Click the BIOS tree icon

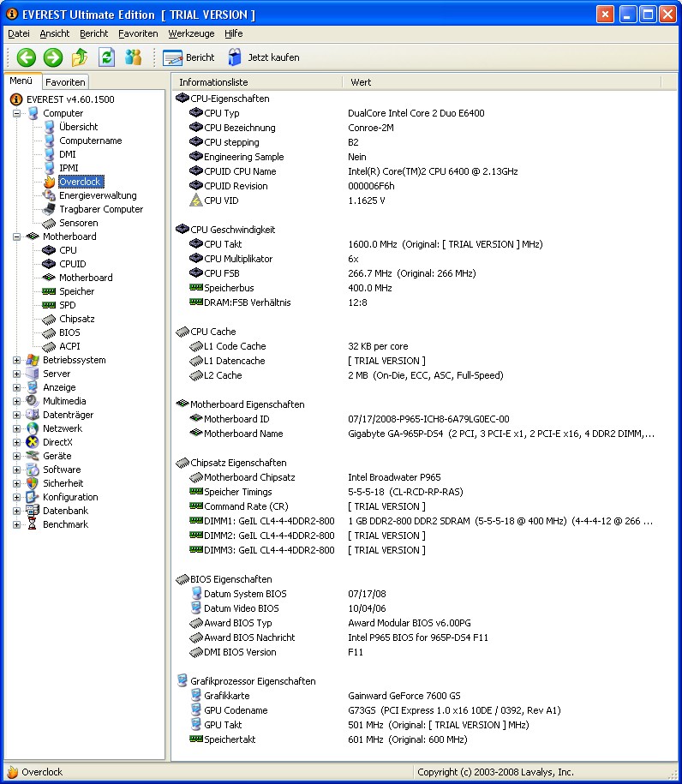pos(49,332)
